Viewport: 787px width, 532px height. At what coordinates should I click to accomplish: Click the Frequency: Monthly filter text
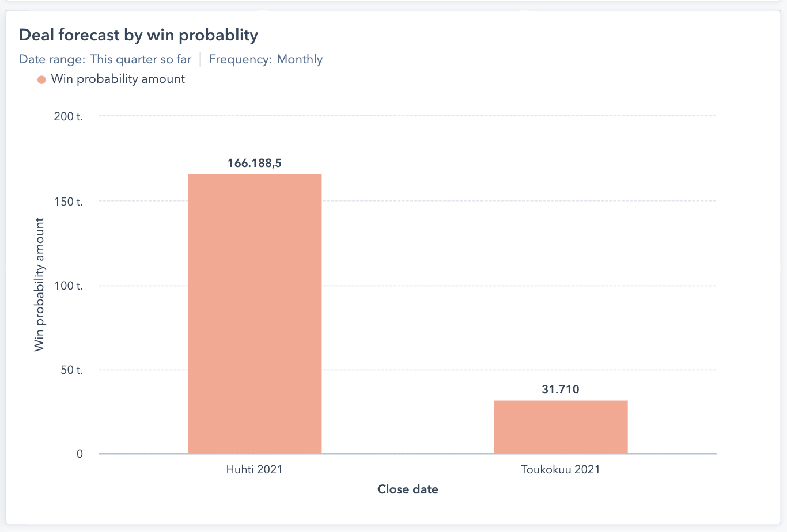click(x=266, y=59)
